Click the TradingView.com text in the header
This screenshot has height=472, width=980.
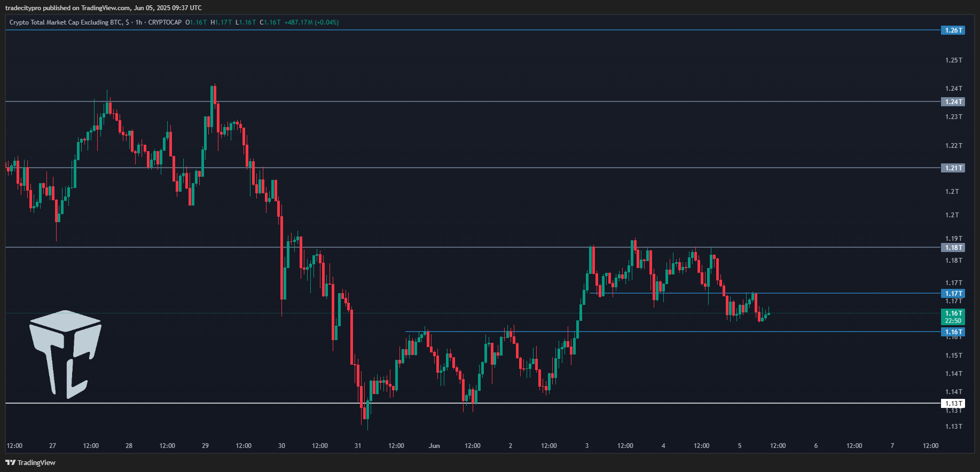[106, 8]
